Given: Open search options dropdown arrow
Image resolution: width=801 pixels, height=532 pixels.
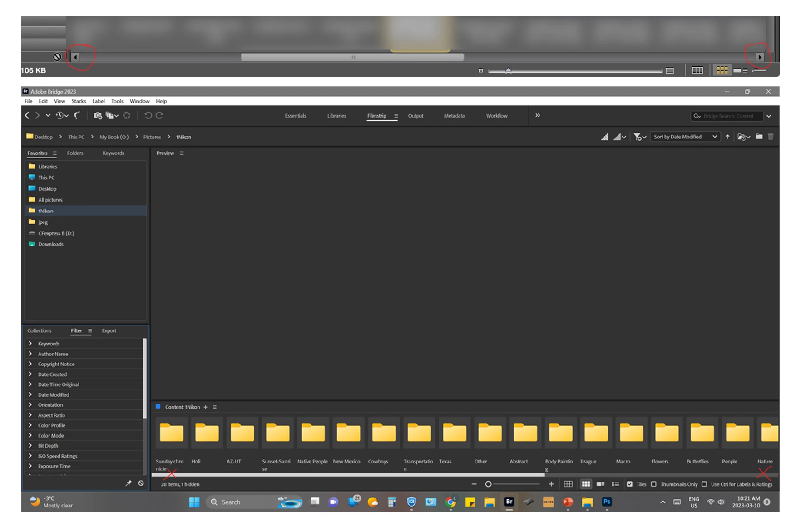Looking at the screenshot, I should tap(769, 116).
